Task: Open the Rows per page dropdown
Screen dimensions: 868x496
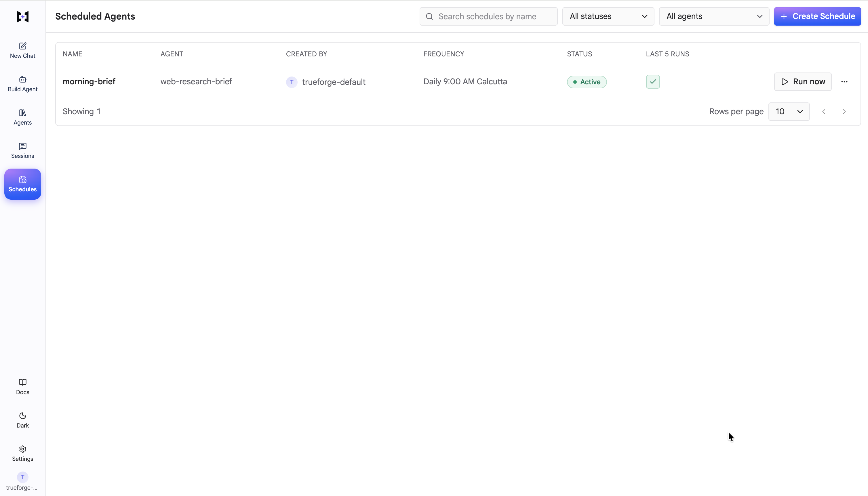Action: pos(789,112)
